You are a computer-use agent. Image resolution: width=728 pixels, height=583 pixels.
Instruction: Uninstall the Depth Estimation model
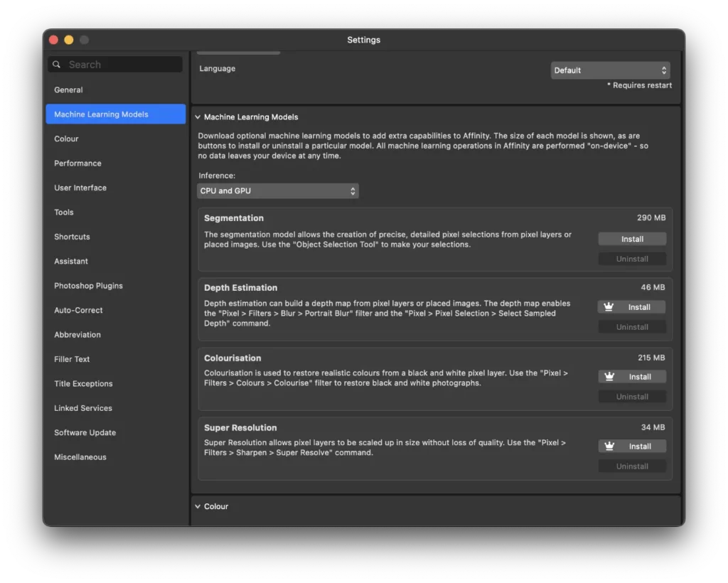(632, 327)
